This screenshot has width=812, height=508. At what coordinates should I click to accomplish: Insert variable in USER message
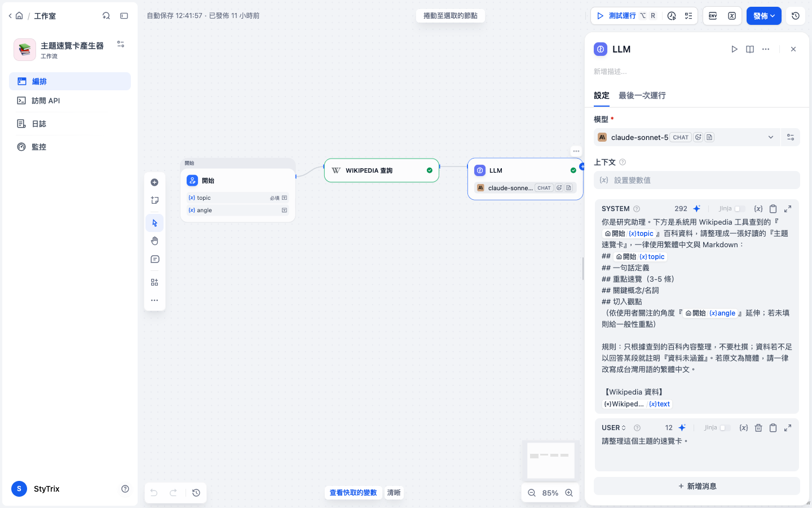744,428
